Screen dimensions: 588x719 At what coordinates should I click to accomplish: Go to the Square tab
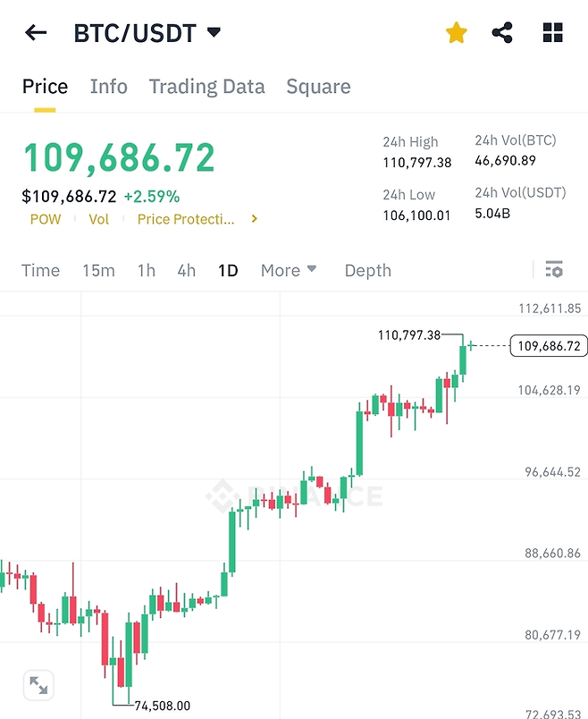[318, 87]
